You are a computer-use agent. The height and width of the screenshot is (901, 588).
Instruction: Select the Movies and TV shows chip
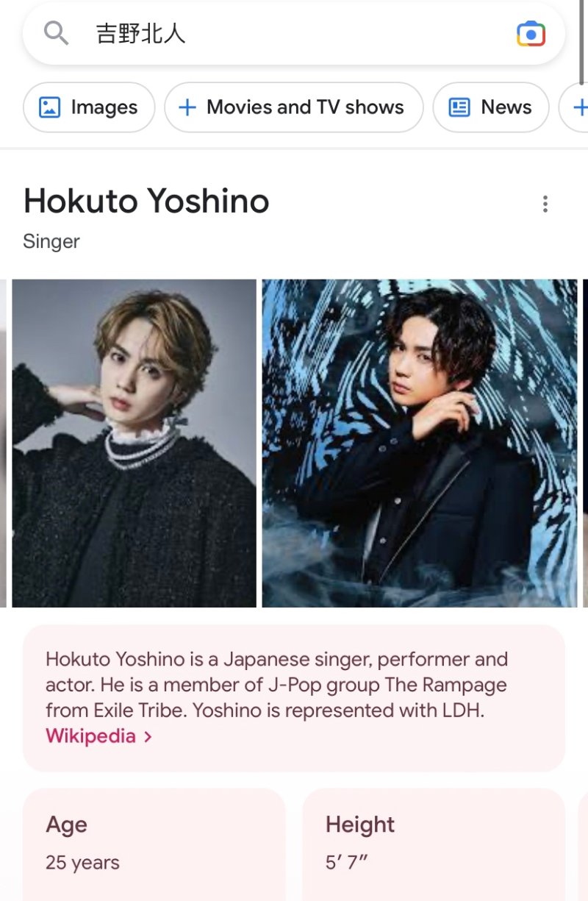pyautogui.click(x=294, y=107)
